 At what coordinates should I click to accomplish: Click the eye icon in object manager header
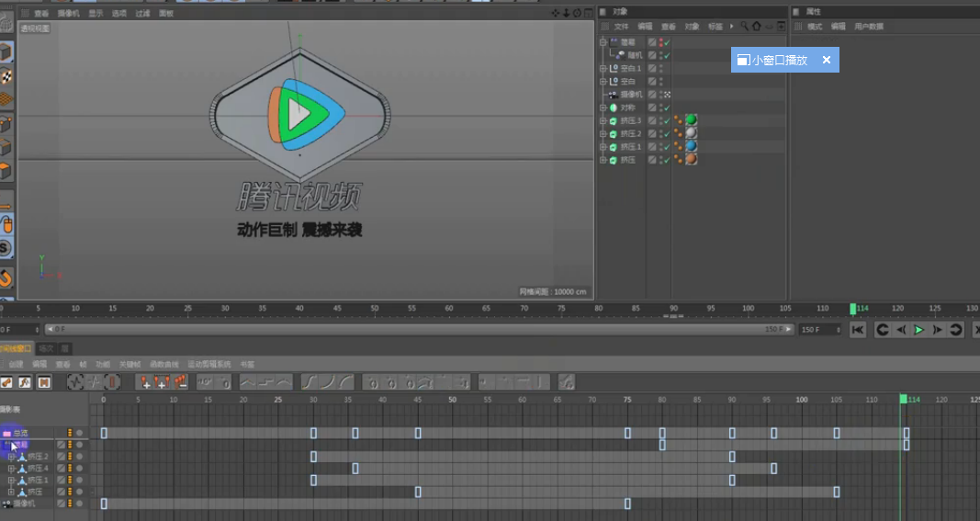[x=770, y=27]
